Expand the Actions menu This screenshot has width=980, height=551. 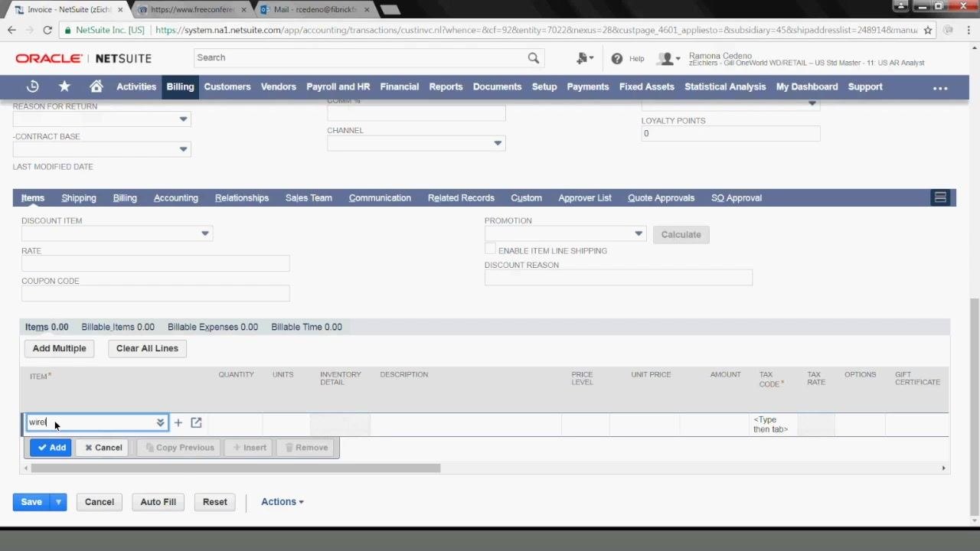(282, 502)
